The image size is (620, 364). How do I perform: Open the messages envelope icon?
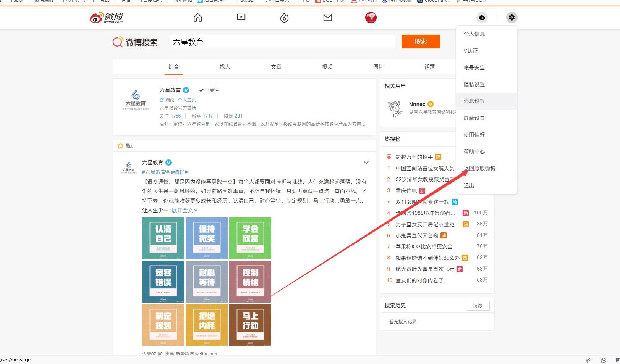pyautogui.click(x=328, y=18)
